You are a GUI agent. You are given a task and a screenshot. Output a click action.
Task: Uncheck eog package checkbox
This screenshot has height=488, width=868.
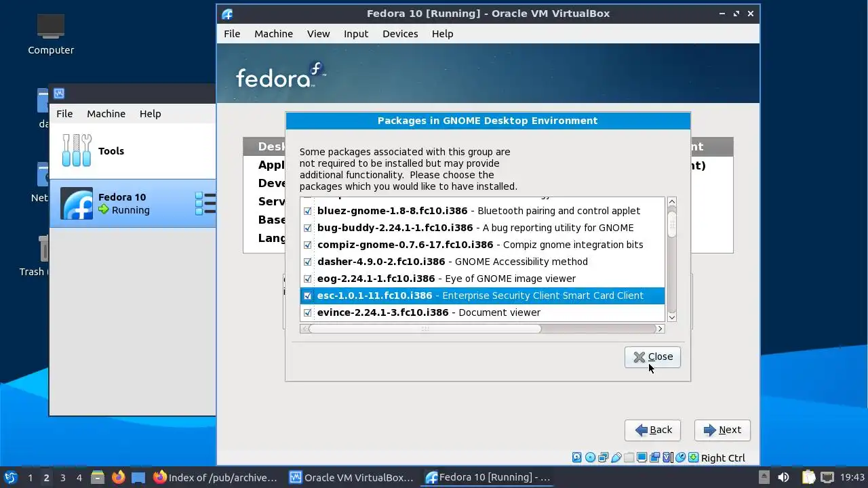[308, 279]
